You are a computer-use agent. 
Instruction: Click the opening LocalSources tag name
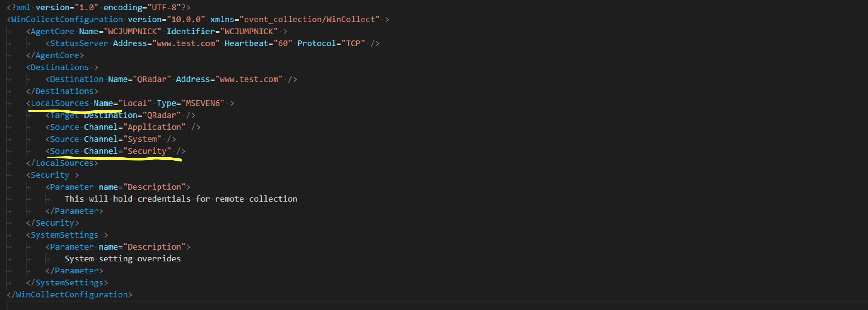pyautogui.click(x=59, y=103)
